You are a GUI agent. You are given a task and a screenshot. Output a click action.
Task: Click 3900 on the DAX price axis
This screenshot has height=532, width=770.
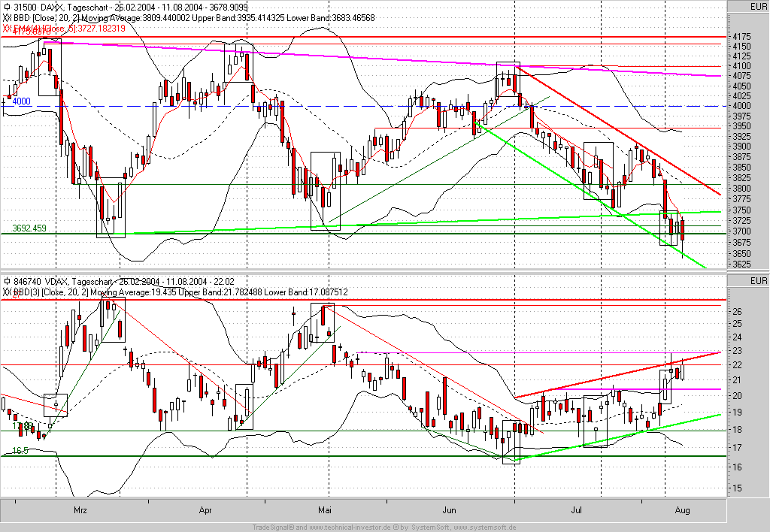coord(741,147)
